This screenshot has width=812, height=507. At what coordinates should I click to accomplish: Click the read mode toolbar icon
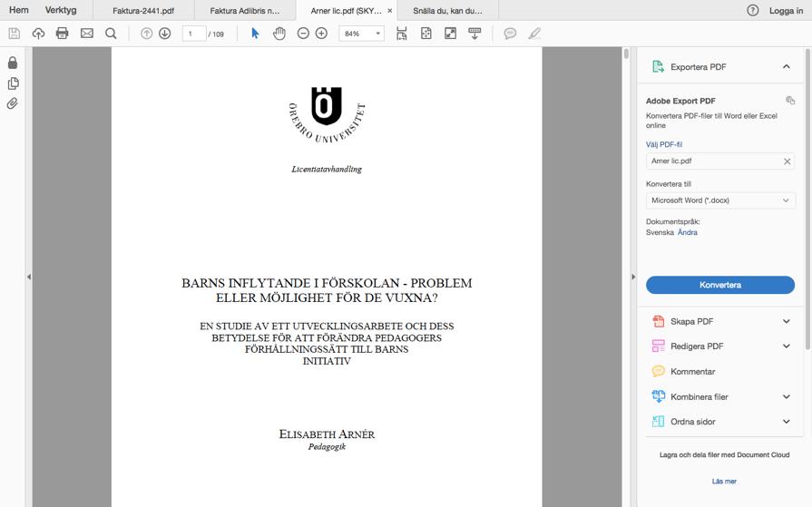tap(474, 34)
